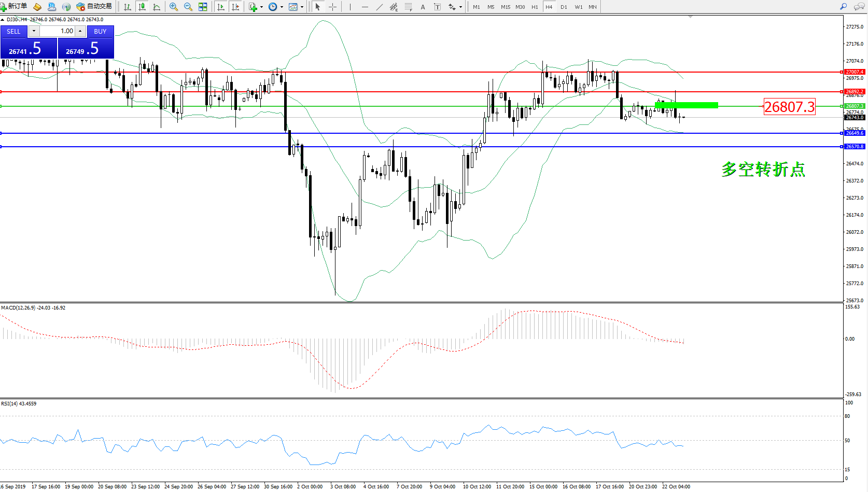Open the chart templates dropdown
Viewport: 868px width, 492px height.
302,7
